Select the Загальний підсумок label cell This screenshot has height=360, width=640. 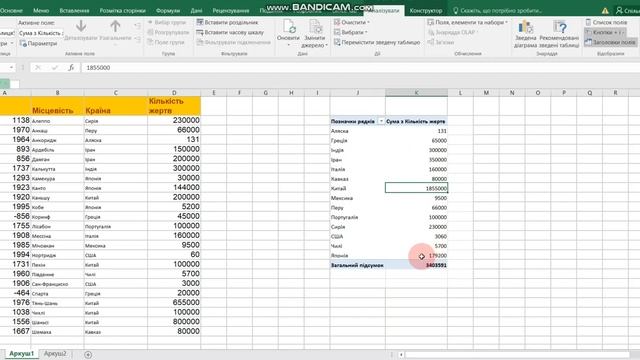pos(358,265)
